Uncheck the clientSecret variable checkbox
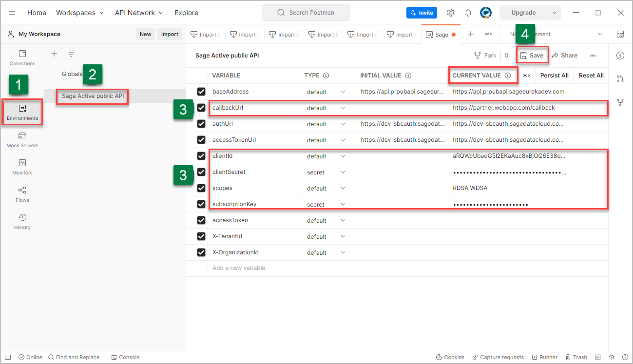The width and height of the screenshot is (633, 364). pos(201,172)
